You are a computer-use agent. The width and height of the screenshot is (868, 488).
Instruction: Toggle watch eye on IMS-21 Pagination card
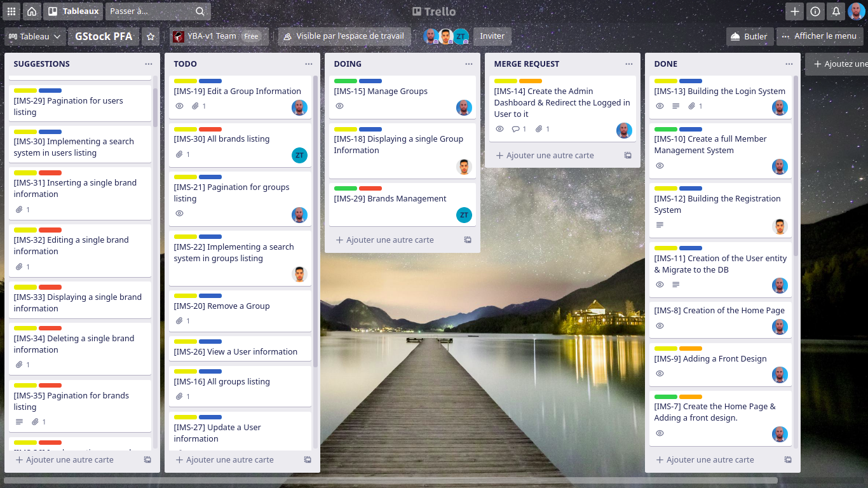click(179, 213)
